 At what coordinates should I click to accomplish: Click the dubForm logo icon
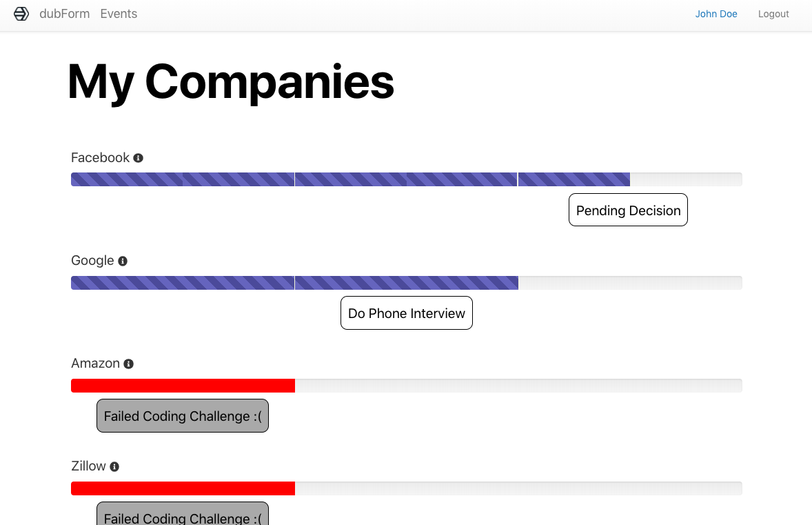21,14
